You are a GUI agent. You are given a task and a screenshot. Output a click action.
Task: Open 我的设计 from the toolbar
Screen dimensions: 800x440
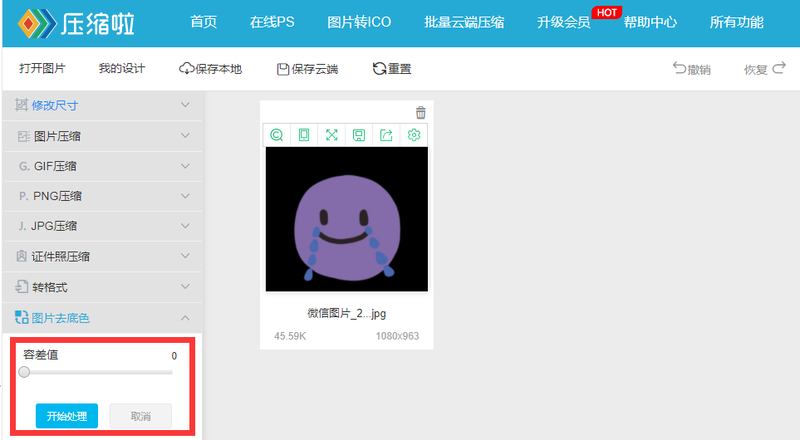(122, 68)
